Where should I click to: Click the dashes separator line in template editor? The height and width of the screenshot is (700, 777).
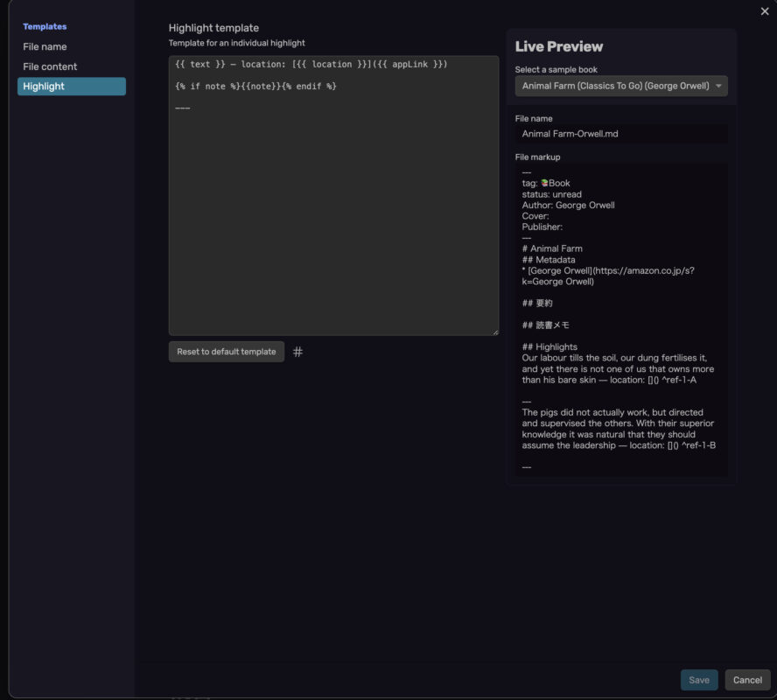(183, 108)
